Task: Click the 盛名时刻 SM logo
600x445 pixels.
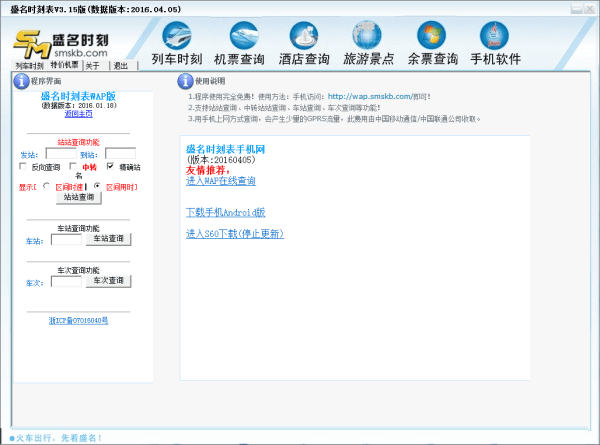Action: 61,44
